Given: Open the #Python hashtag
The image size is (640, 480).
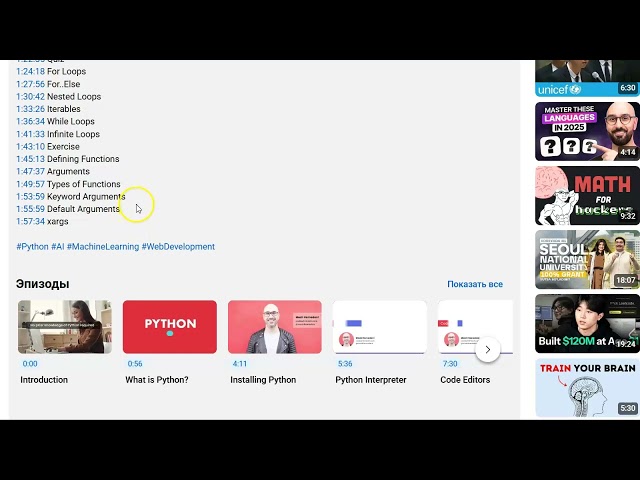Looking at the screenshot, I should (32, 247).
